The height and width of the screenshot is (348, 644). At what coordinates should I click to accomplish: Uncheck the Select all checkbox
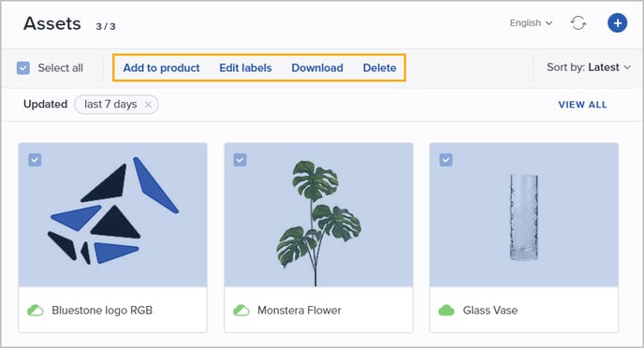[23, 67]
